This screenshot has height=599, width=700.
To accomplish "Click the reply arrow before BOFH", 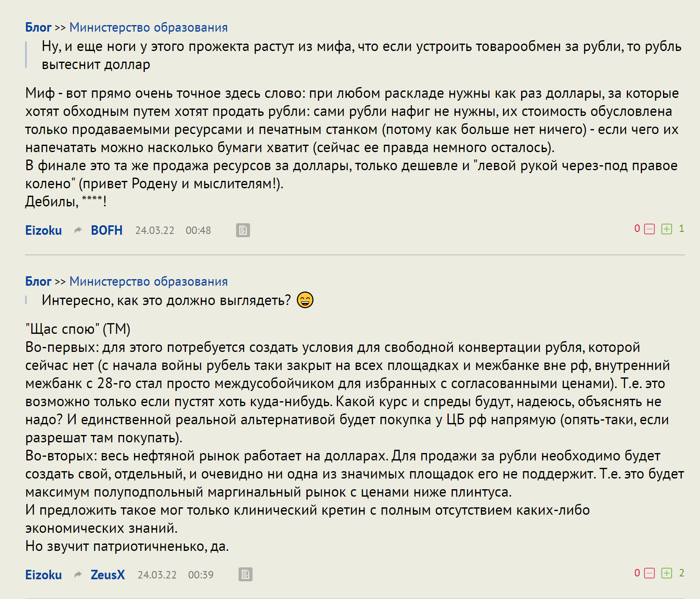I will pos(78,230).
